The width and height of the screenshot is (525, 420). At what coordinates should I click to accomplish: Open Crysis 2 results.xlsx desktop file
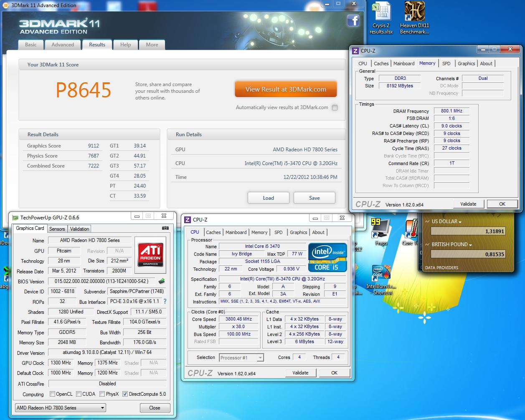(x=380, y=18)
